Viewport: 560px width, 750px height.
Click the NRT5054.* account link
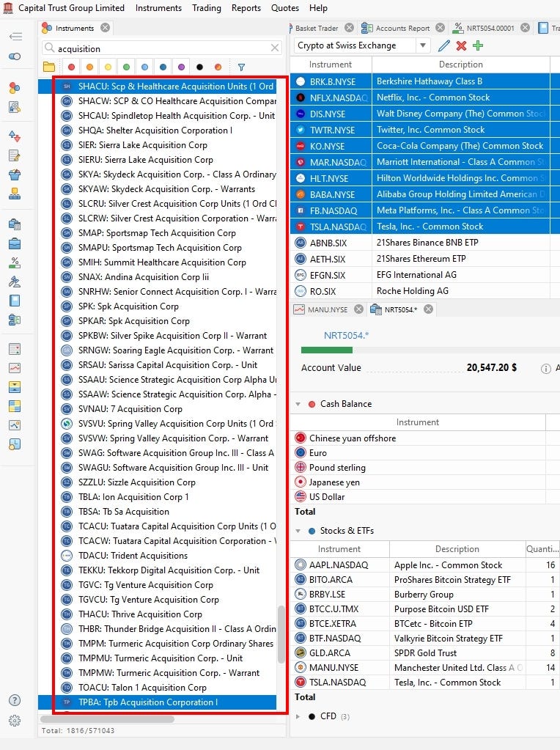[x=346, y=335]
